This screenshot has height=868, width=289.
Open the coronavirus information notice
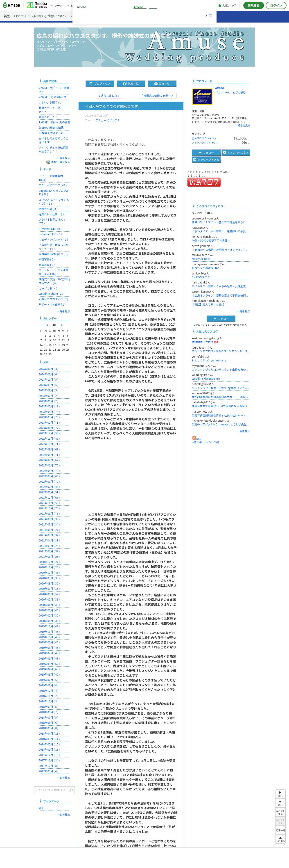[38, 16]
